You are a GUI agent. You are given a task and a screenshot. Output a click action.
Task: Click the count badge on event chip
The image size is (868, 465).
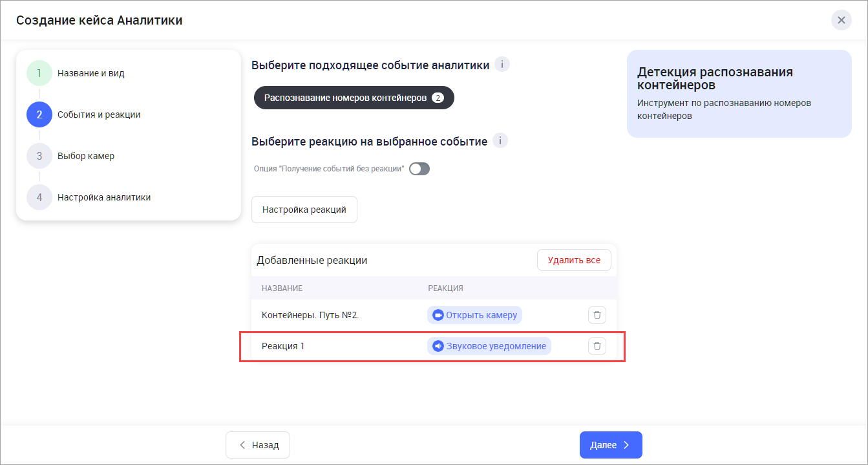pyautogui.click(x=438, y=98)
